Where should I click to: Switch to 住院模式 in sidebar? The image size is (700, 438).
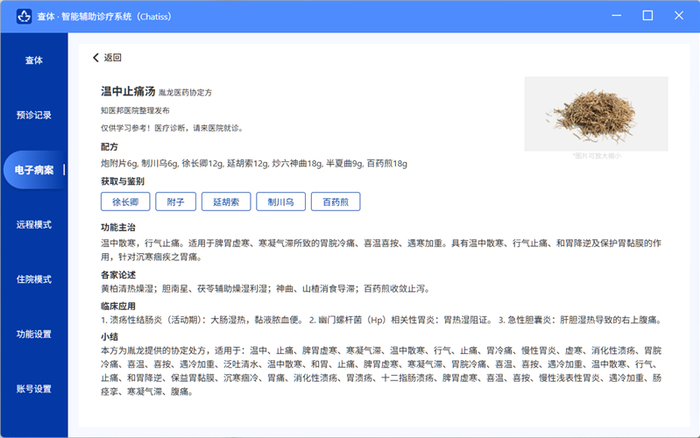point(34,279)
